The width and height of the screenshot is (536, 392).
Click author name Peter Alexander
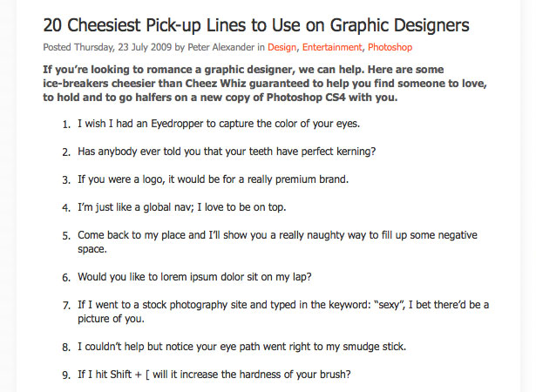(x=221, y=47)
